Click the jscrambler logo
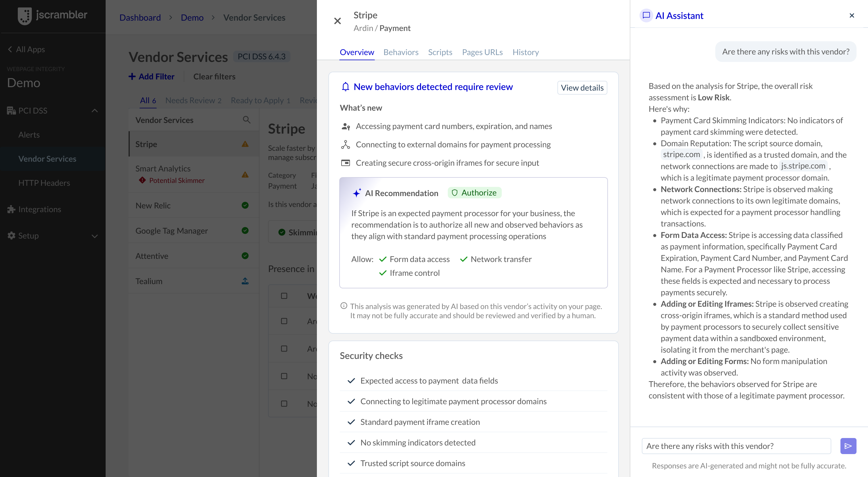 click(52, 15)
